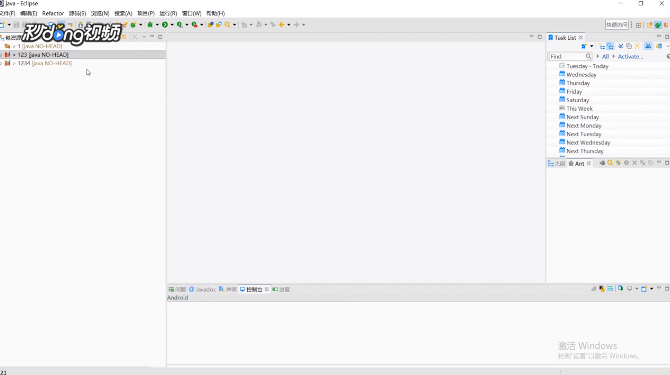
Task: Click the Quick Access field
Action: coord(617,25)
